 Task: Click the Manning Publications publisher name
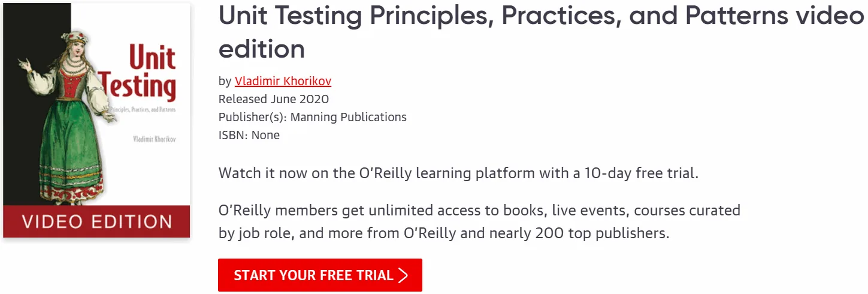[x=349, y=117]
